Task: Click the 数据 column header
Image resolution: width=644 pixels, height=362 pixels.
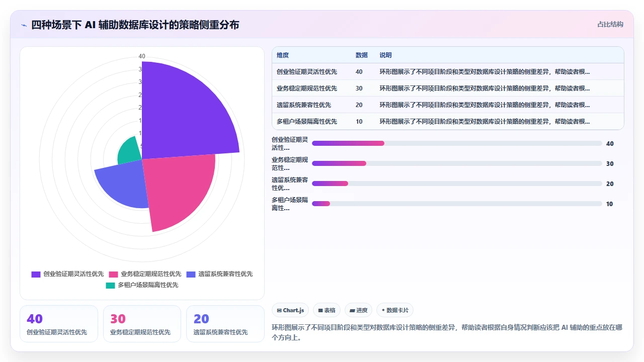Action: pos(361,55)
